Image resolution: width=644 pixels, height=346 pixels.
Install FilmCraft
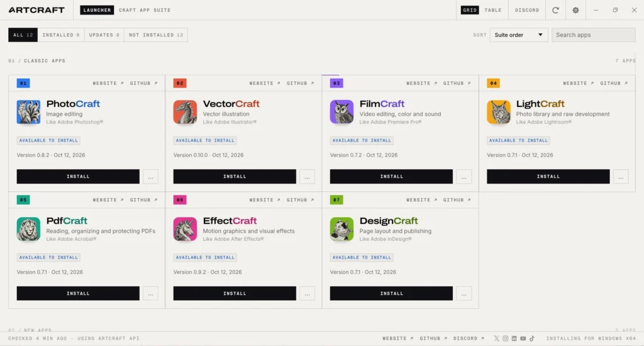(391, 177)
